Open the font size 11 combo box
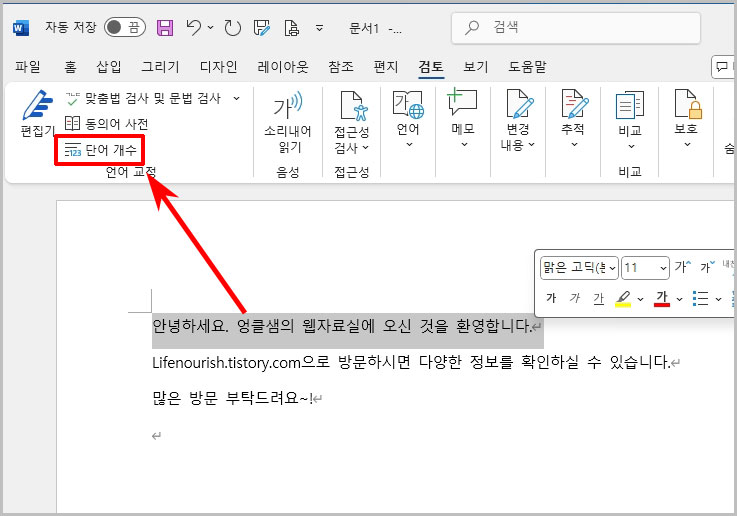The width and height of the screenshot is (737, 516). (645, 268)
